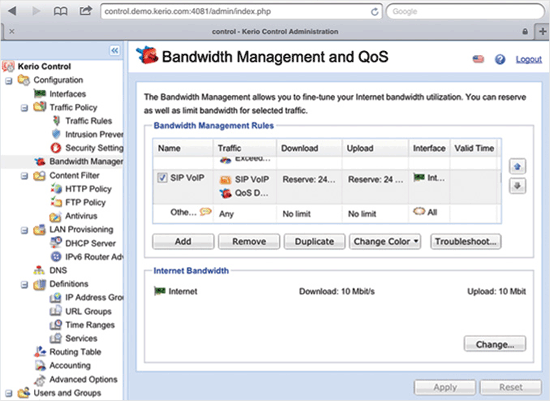
Task: Open browser share icon
Action: (85, 11)
